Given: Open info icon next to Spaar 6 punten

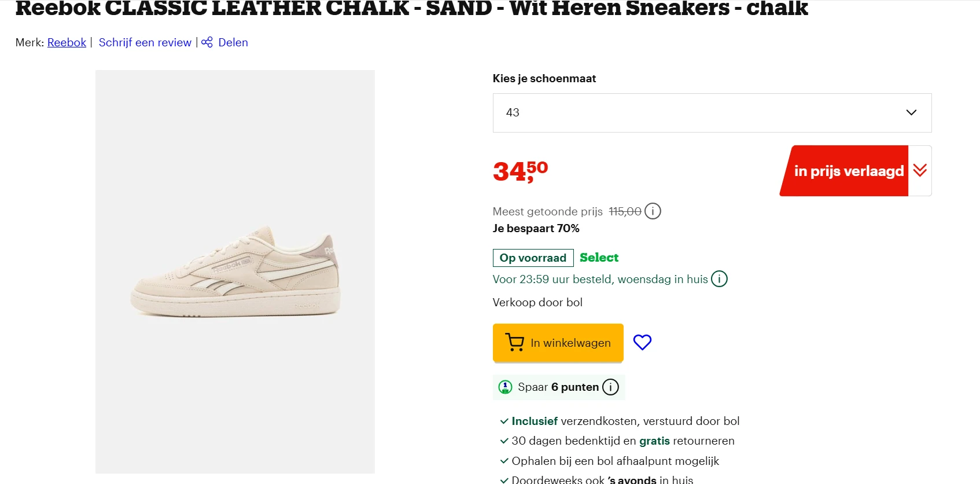Looking at the screenshot, I should coord(610,387).
